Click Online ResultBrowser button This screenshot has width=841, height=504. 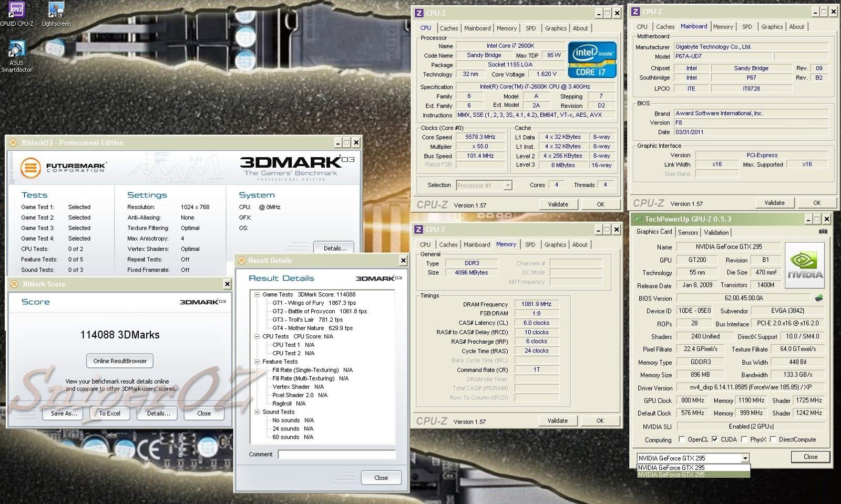point(120,361)
